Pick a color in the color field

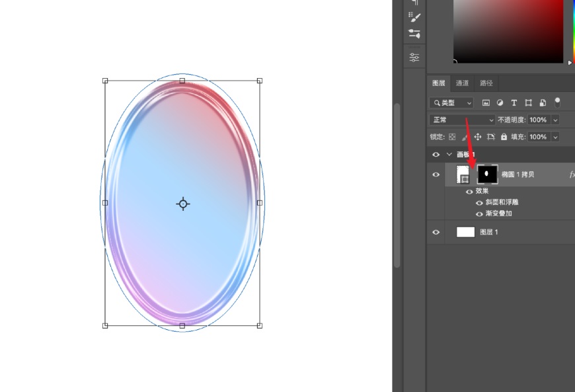click(x=508, y=31)
